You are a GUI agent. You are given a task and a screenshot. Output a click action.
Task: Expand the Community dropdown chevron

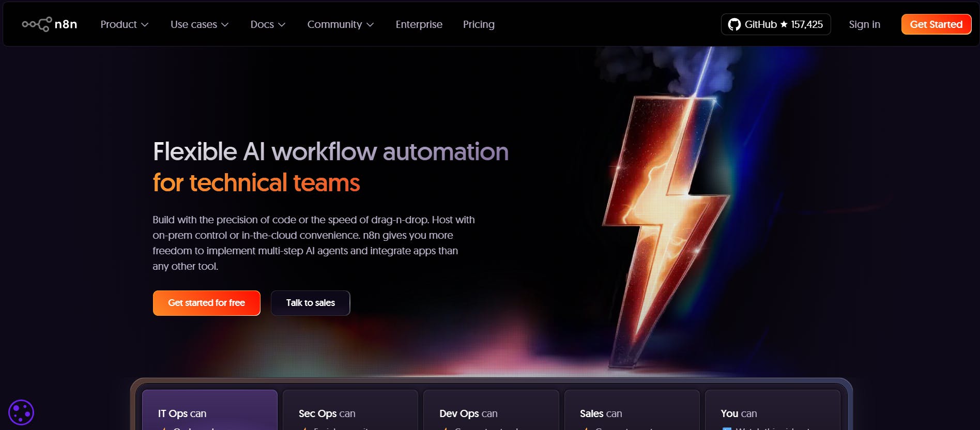[x=370, y=25]
